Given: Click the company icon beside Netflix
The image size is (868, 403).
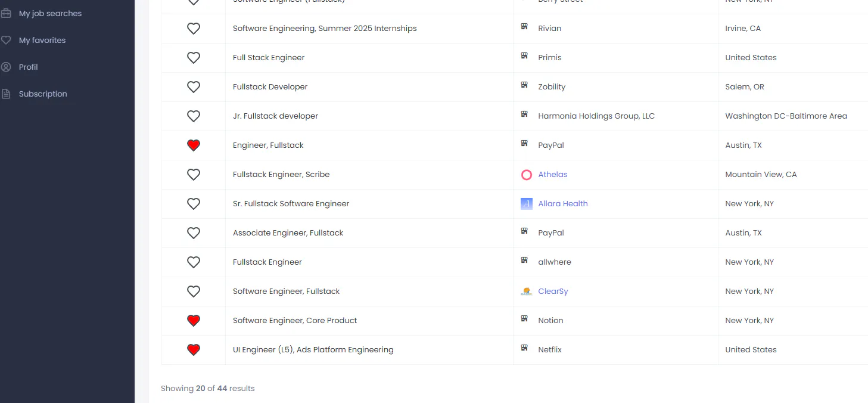Looking at the screenshot, I should (524, 348).
